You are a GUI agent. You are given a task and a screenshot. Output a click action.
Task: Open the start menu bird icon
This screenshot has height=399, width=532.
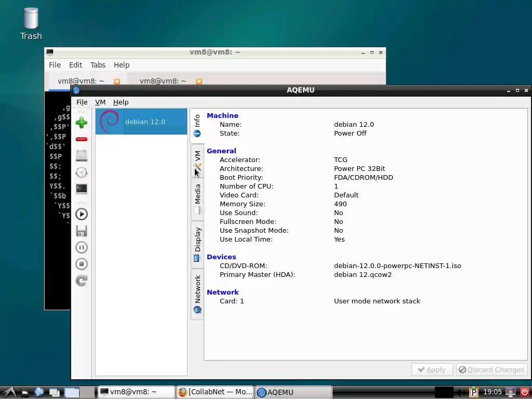(x=9, y=392)
